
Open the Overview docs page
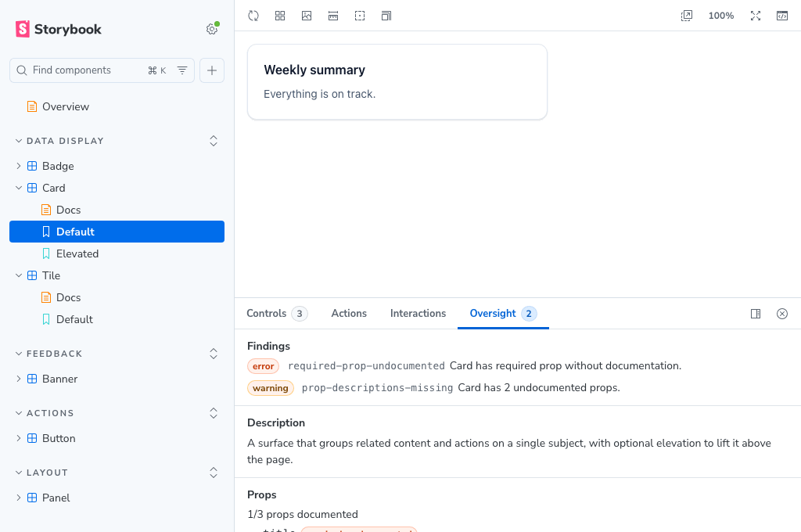(x=66, y=107)
